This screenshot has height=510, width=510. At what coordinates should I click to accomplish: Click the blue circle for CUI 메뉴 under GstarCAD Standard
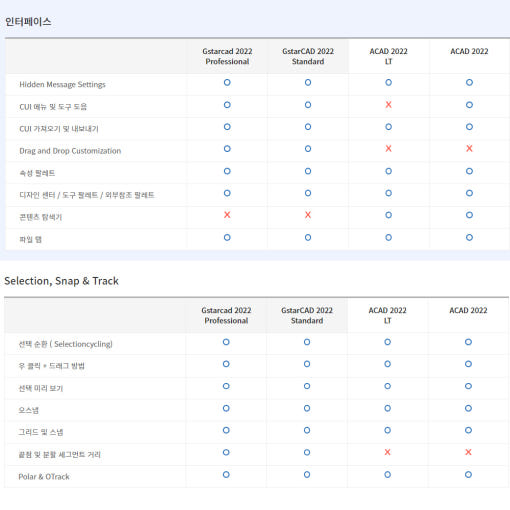pyautogui.click(x=308, y=105)
